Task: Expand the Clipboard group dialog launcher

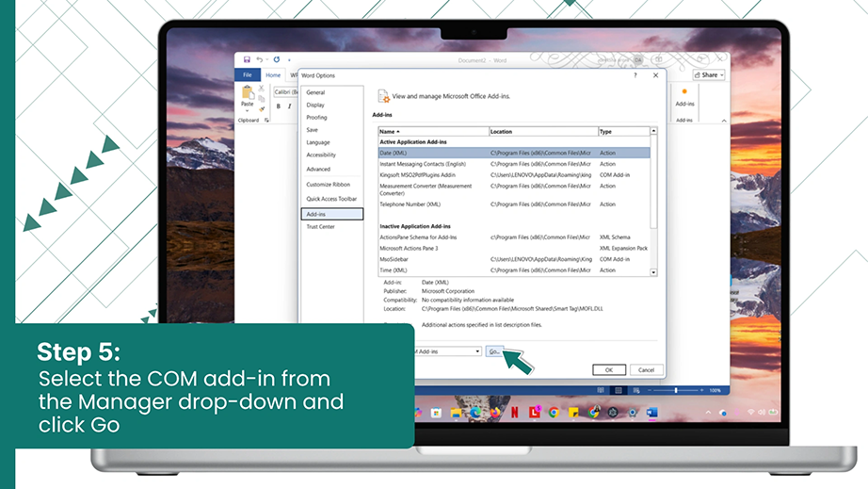Action: [x=266, y=121]
